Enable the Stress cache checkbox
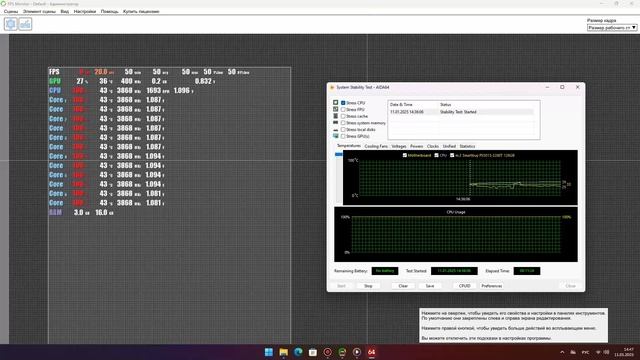 click(343, 116)
